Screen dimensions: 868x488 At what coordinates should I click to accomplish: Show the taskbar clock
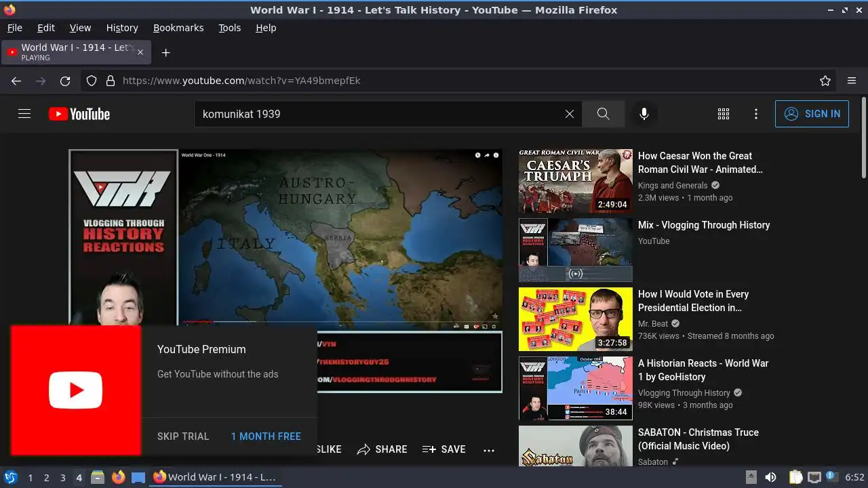coord(854,477)
